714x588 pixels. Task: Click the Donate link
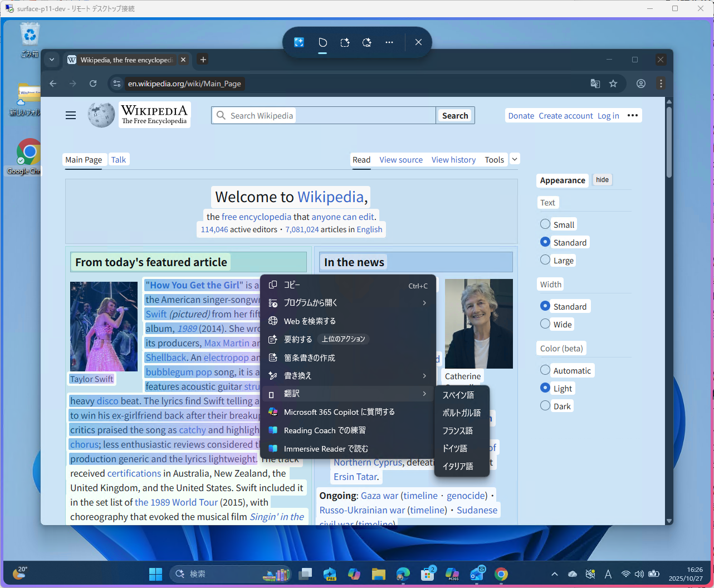click(x=521, y=116)
